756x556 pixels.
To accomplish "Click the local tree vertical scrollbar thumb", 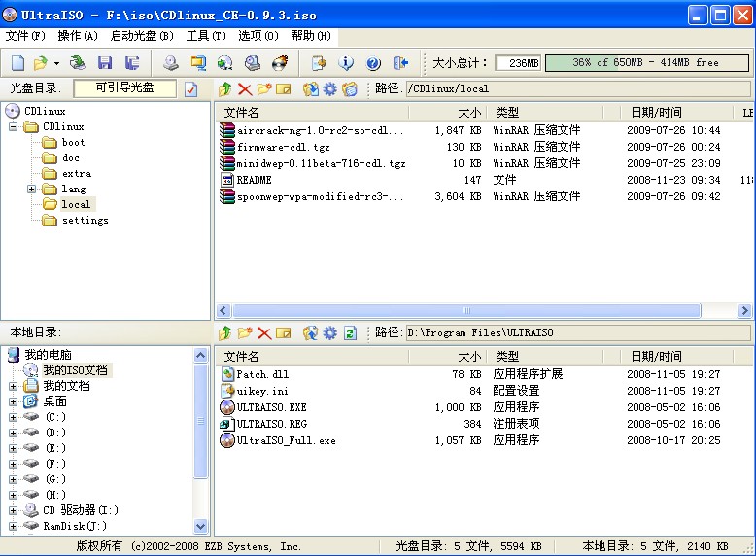I will pos(200,421).
